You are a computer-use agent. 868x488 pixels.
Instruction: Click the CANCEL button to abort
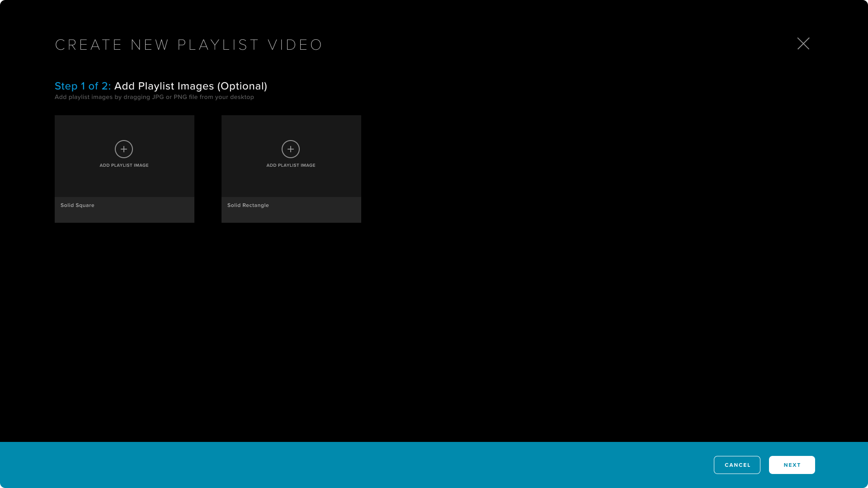click(737, 465)
